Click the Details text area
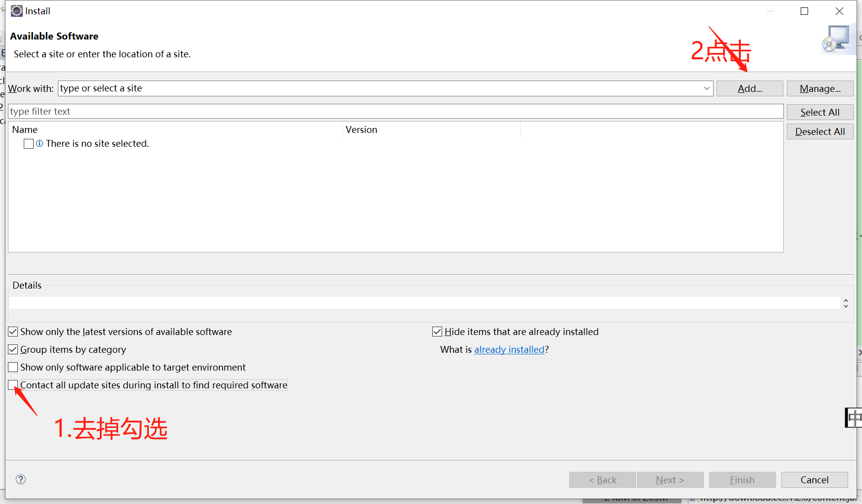 (424, 303)
